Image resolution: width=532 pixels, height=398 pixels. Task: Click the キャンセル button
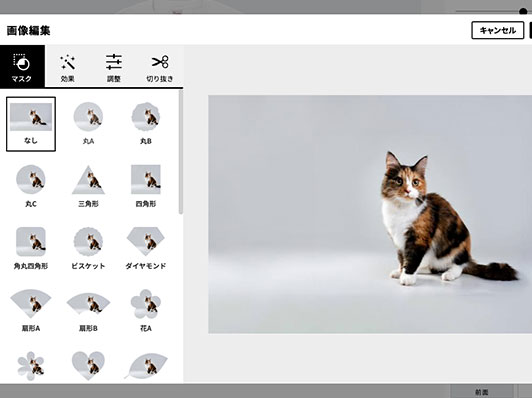click(x=497, y=31)
